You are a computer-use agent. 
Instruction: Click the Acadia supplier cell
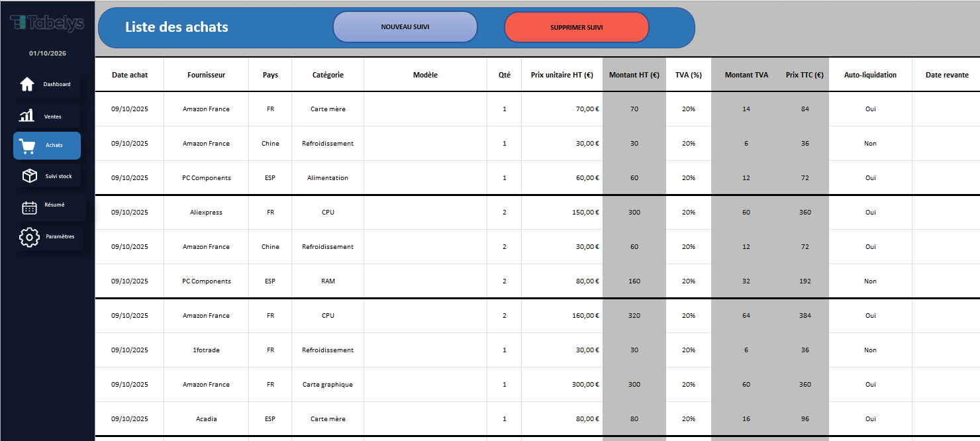(x=206, y=419)
